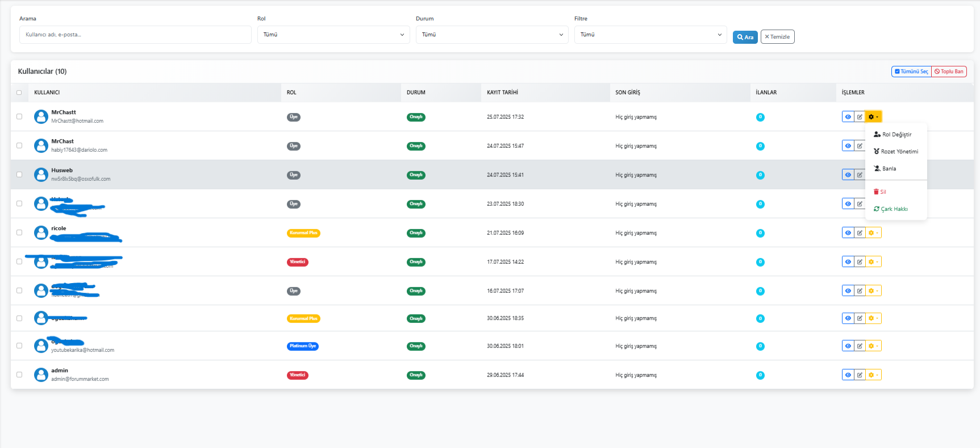The width and height of the screenshot is (980, 448).
Task: Check the Husweb row checkbox
Action: coord(19,175)
